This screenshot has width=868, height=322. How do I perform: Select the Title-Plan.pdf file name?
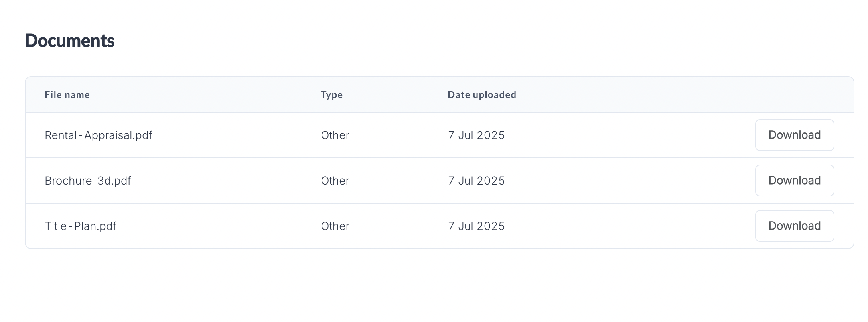tap(81, 226)
